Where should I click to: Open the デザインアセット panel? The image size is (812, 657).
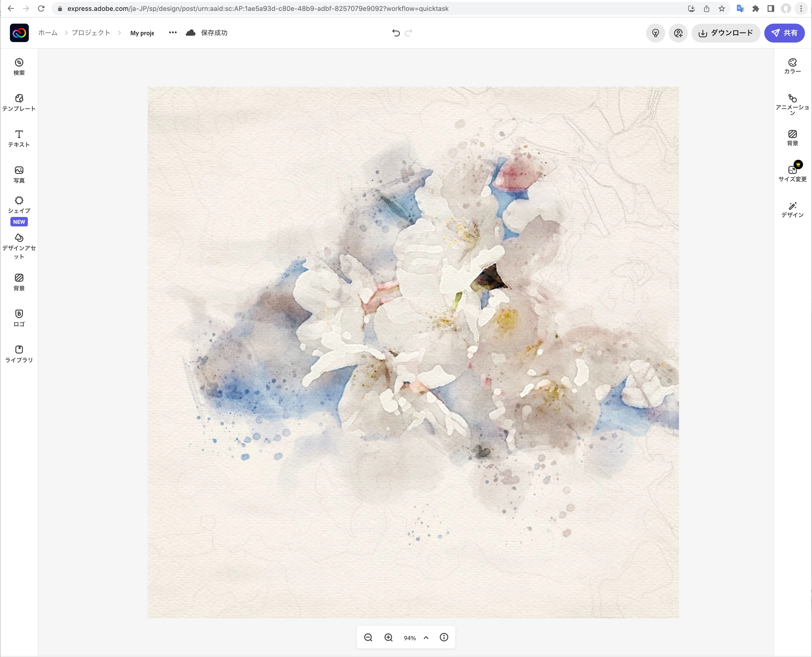19,246
